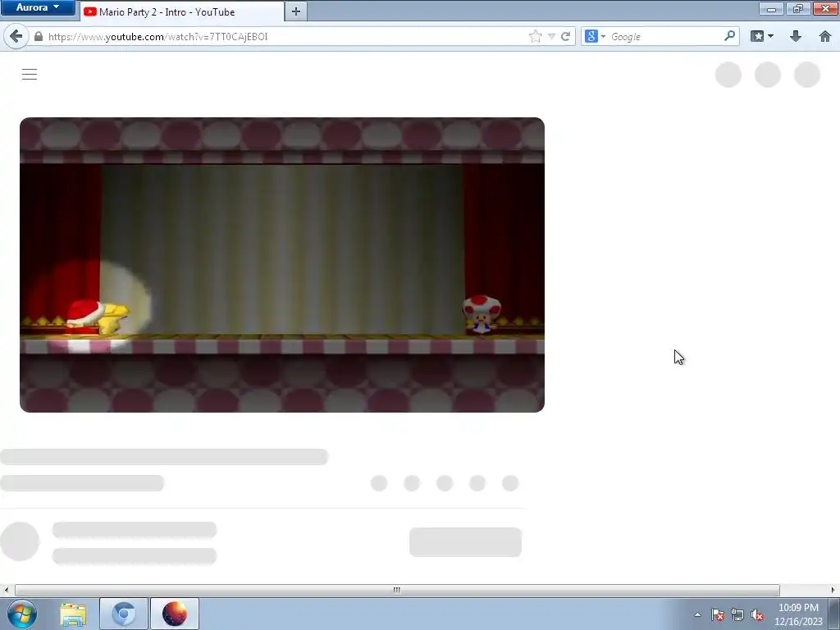Viewport: 840px width, 630px height.
Task: Show bookmarks menu button
Action: coord(762,36)
